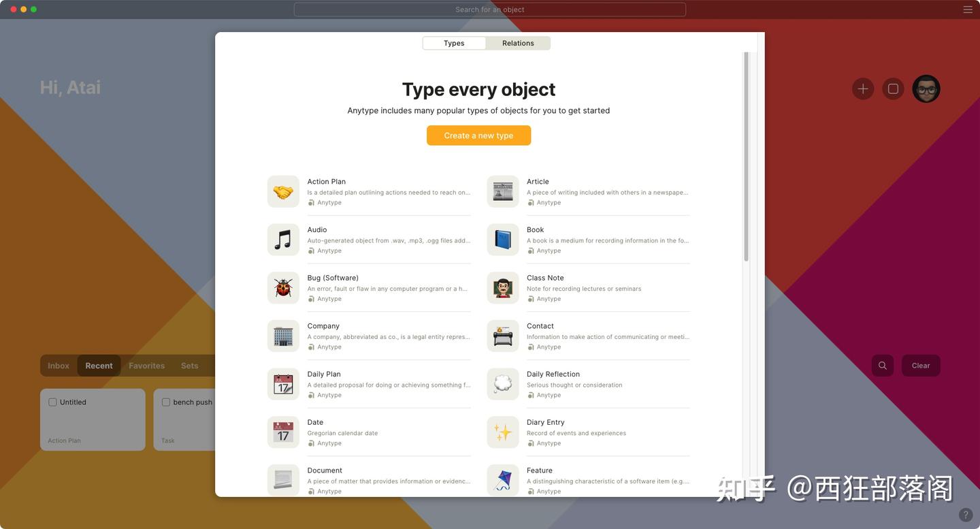Open the search magnifier icon on dashboard
Screen dimensions: 980x529
883,366
